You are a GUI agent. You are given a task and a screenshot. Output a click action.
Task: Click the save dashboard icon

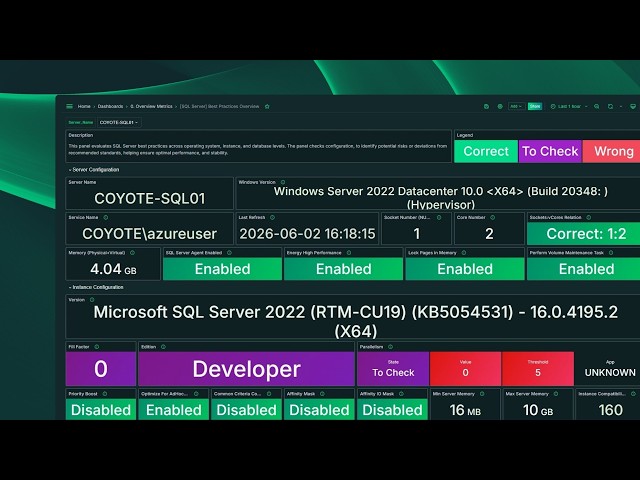pos(486,107)
